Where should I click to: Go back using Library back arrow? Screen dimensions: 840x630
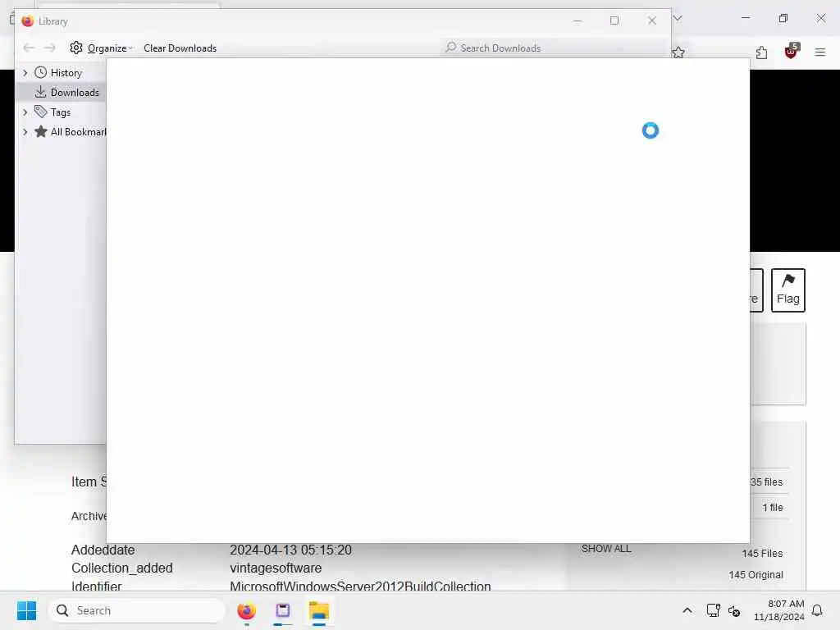[29, 48]
